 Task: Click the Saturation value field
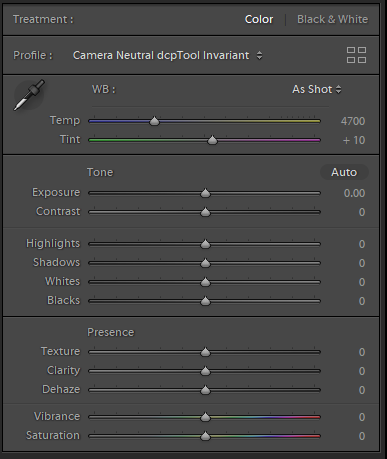coord(362,436)
